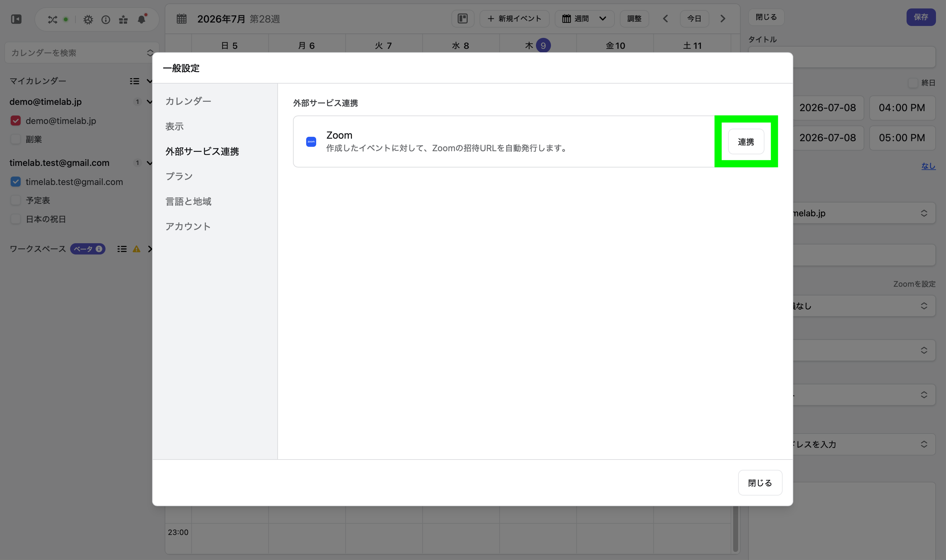Viewport: 946px width, 560px height.
Task: Expand the ワークスペース section chevron
Action: pos(150,249)
